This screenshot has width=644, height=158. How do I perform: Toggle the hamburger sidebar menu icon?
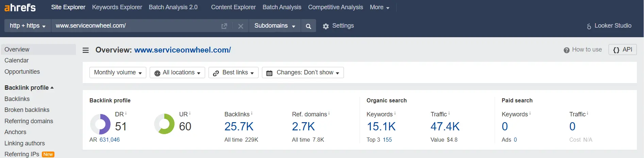point(86,50)
